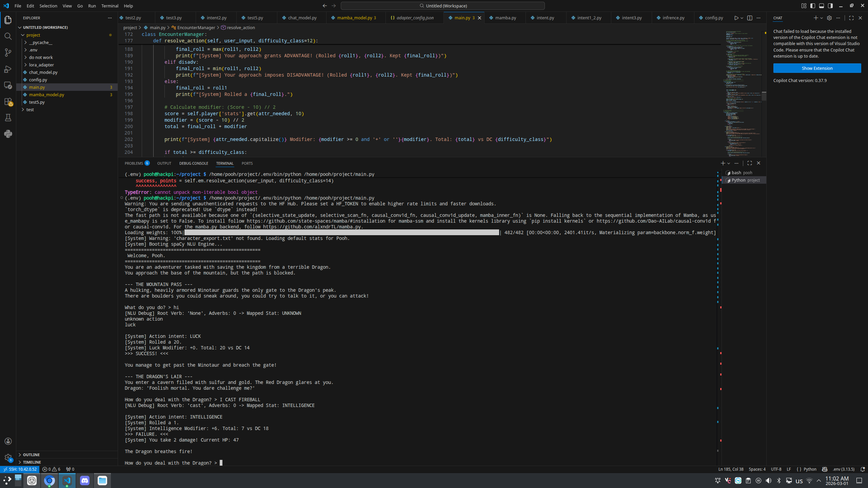
Task: Click the Show Extension button
Action: click(817, 68)
